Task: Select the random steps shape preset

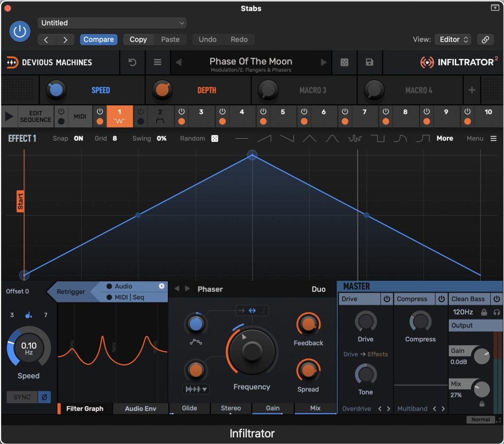Action: pos(355,138)
